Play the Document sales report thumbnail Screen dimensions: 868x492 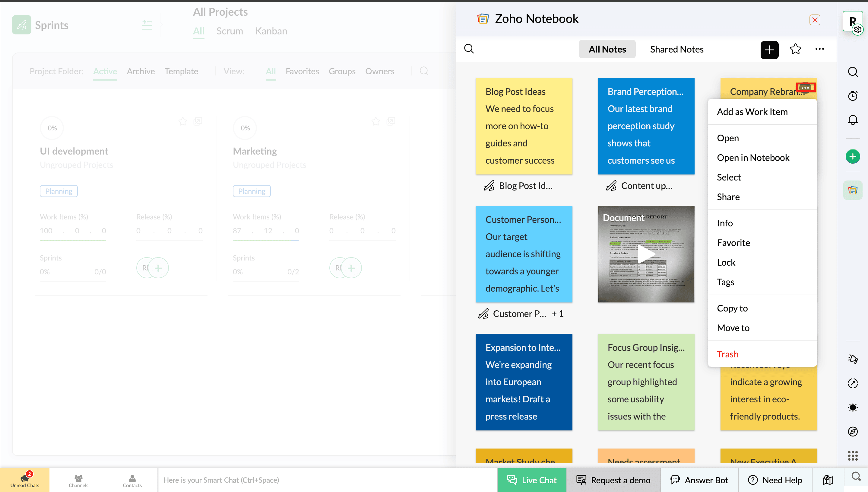tap(645, 254)
